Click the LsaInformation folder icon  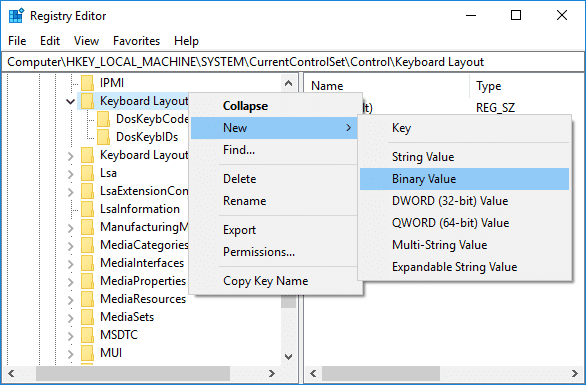click(x=87, y=209)
